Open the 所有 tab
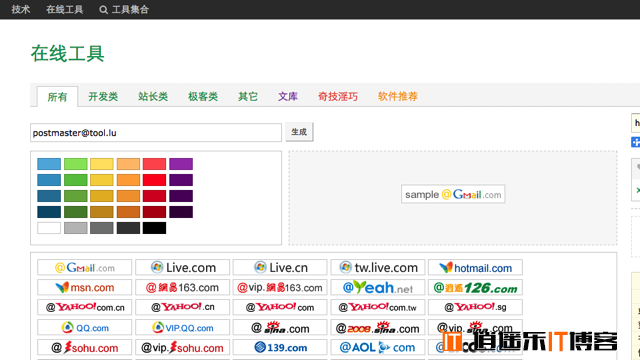The height and width of the screenshot is (360, 640). pos(57,97)
